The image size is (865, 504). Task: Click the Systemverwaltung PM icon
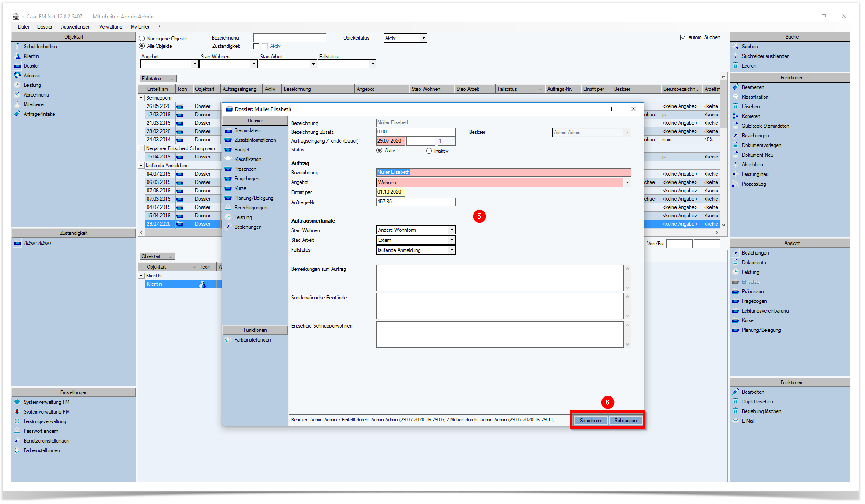pyautogui.click(x=17, y=411)
